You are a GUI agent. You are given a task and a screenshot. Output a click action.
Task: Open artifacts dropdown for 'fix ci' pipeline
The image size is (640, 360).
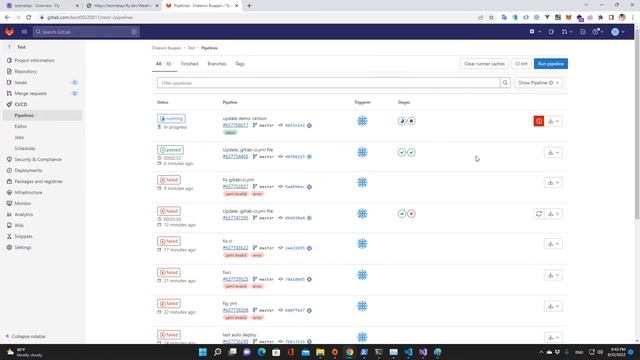(553, 244)
